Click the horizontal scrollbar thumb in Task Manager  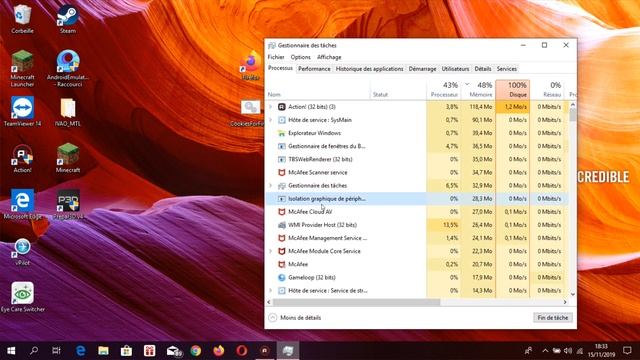click(356, 302)
